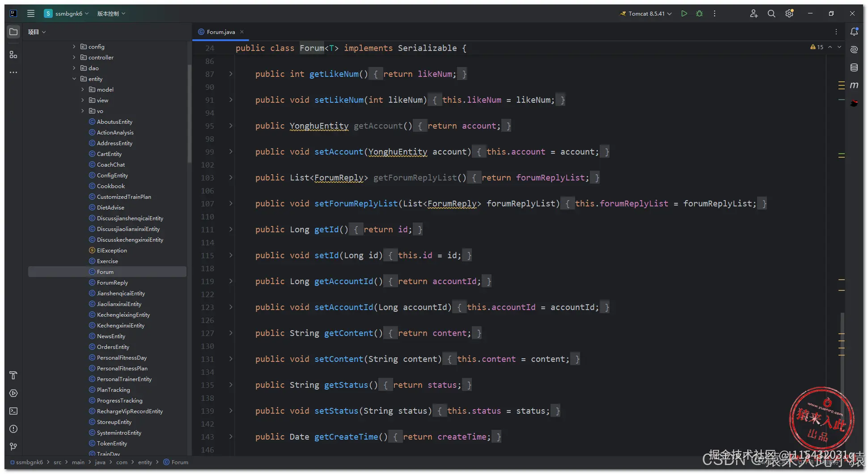This screenshot has width=868, height=474.
Task: Open more run actions menu
Action: (x=715, y=13)
